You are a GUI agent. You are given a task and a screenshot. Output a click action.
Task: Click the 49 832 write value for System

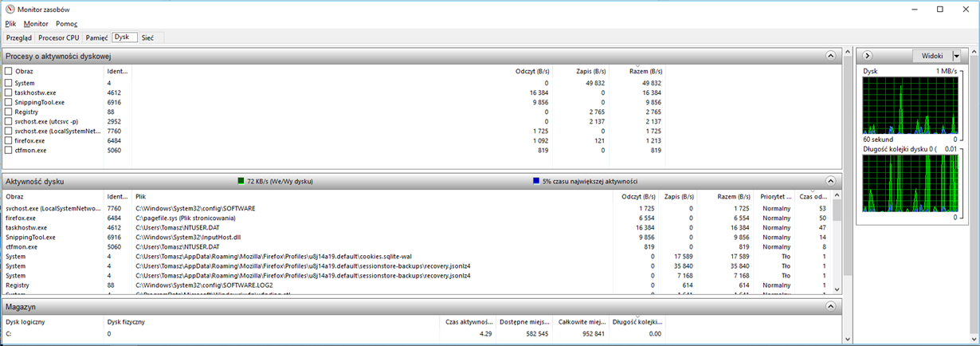pos(594,83)
